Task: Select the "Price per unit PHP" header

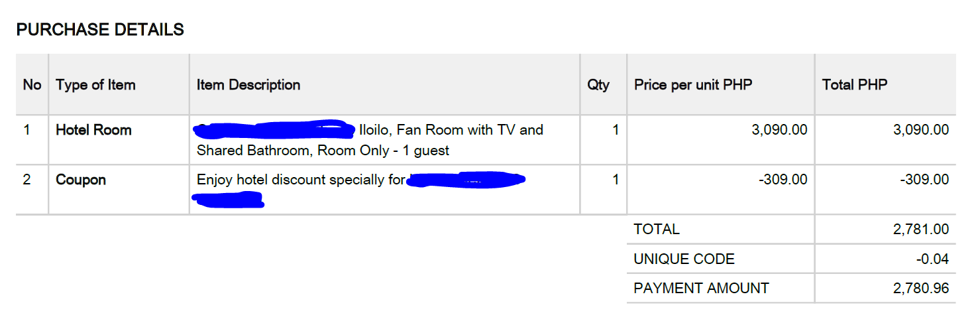Action: [693, 85]
